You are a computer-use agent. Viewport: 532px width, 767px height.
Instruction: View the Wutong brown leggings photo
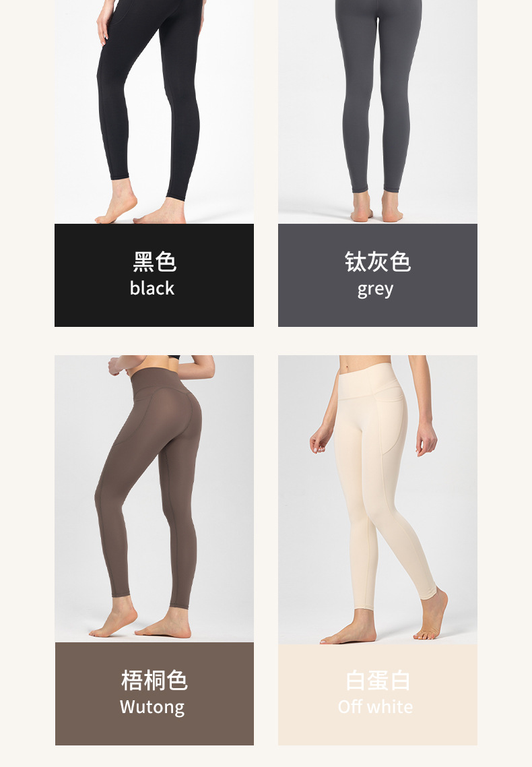[x=154, y=499]
